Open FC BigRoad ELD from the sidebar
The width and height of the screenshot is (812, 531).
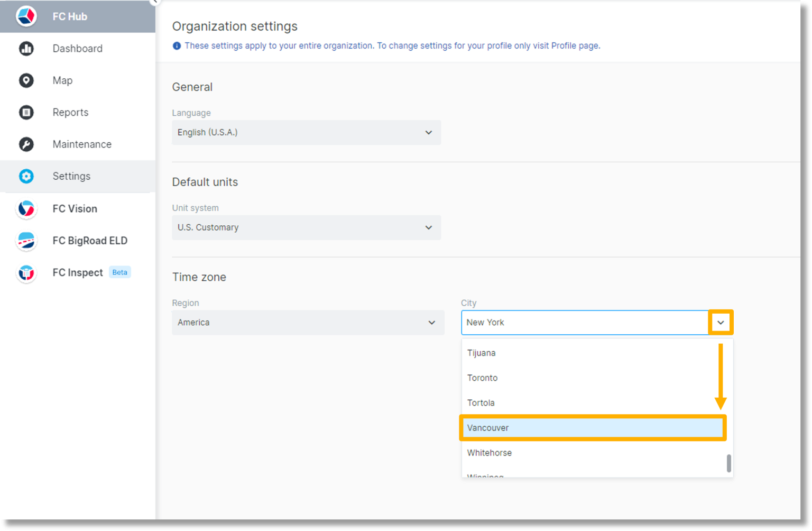click(x=78, y=241)
